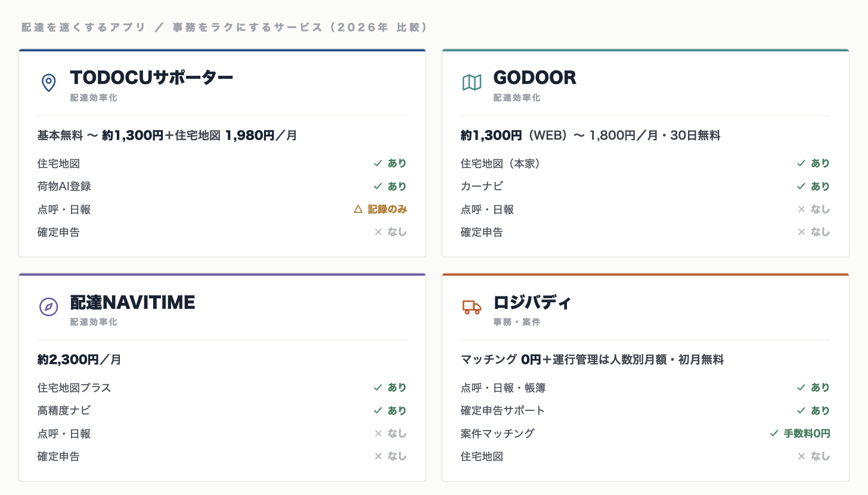
Task: Click the triangle warning icon next to 記録のみ
Action: [x=358, y=209]
